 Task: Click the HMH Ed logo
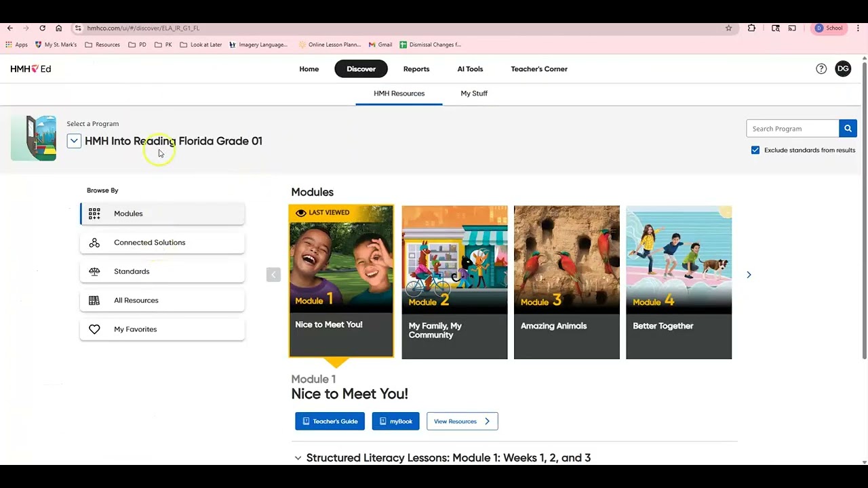31,68
